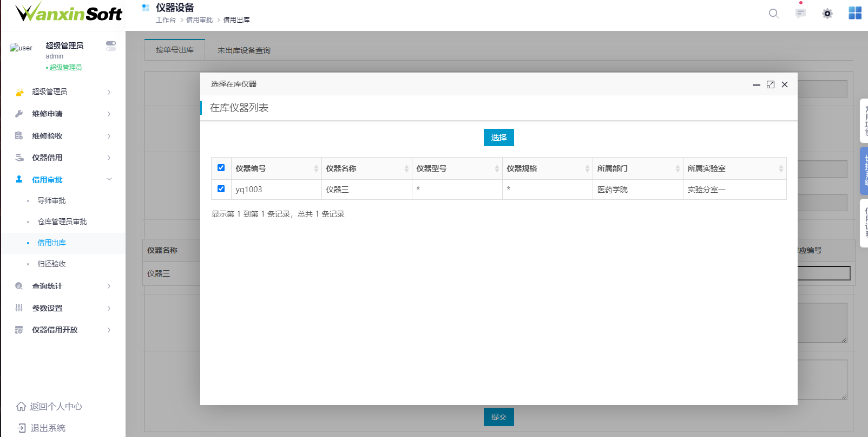Uncheck the yq1003 row checkbox
Screen dimensions: 868x437
[221, 189]
